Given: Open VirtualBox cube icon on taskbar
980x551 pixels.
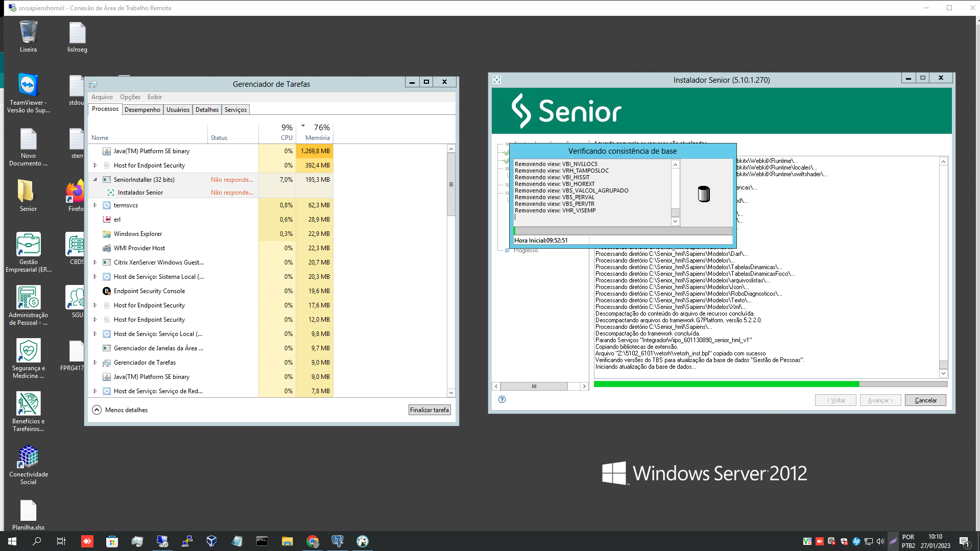Looking at the screenshot, I should click(x=212, y=541).
